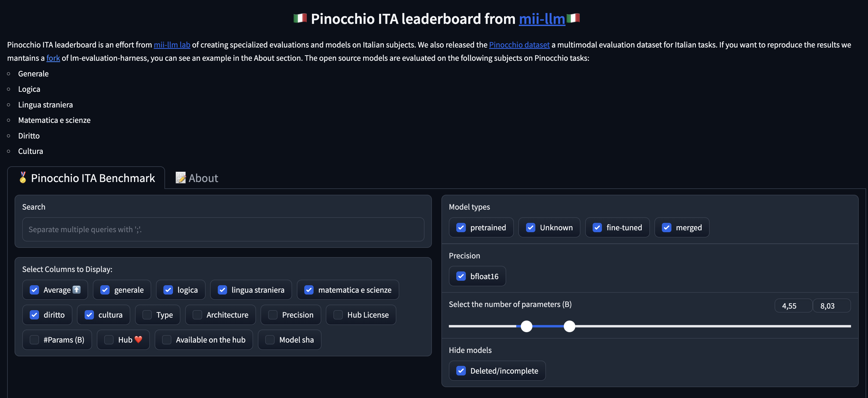868x398 pixels.
Task: Uncheck the pretrained model type
Action: coord(461,228)
